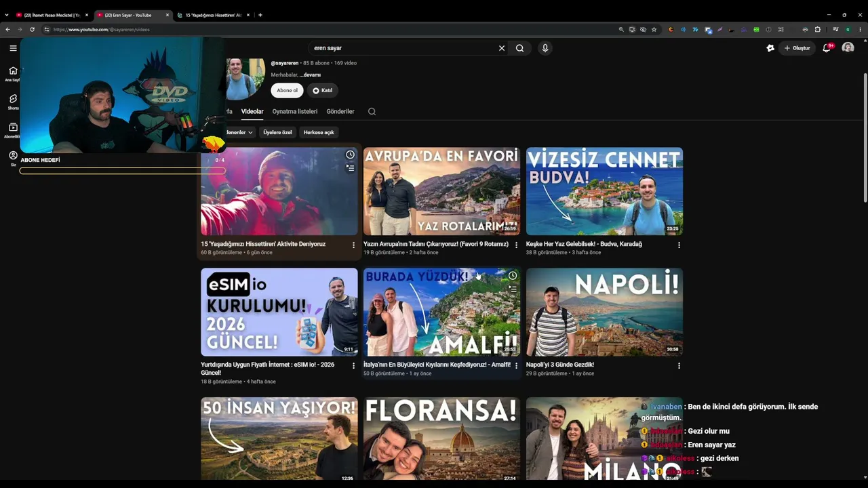Reload the current page
This screenshot has width=868, height=488.
click(32, 30)
